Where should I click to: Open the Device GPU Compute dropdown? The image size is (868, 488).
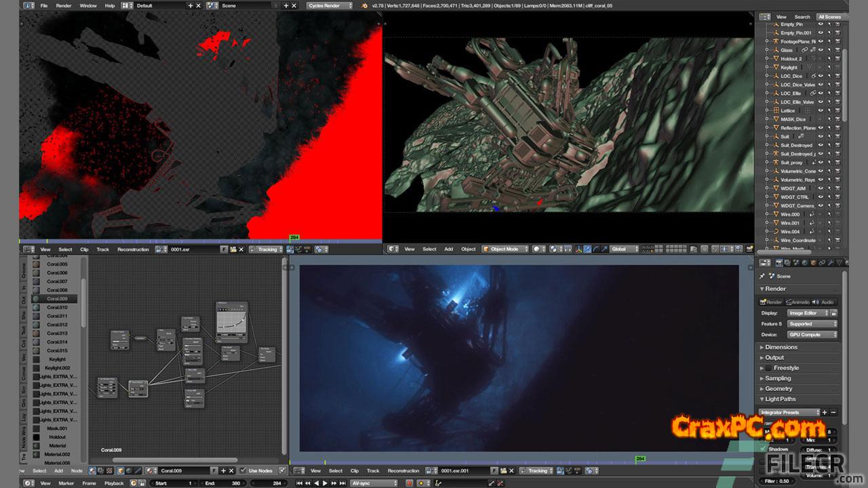tap(812, 335)
